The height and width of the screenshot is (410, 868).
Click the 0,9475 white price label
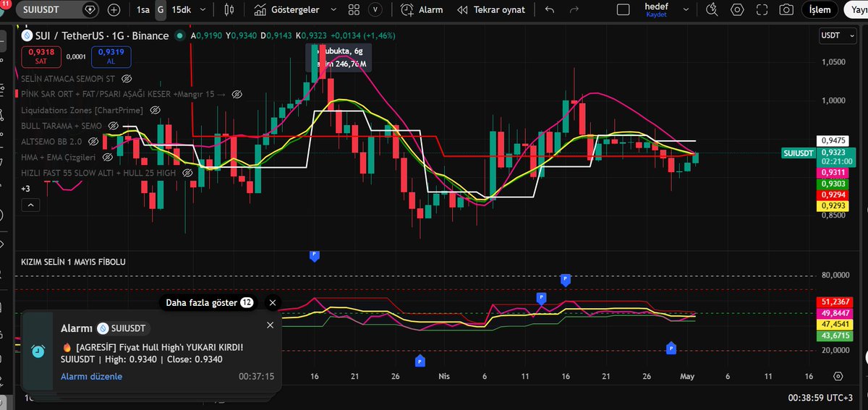click(x=833, y=140)
